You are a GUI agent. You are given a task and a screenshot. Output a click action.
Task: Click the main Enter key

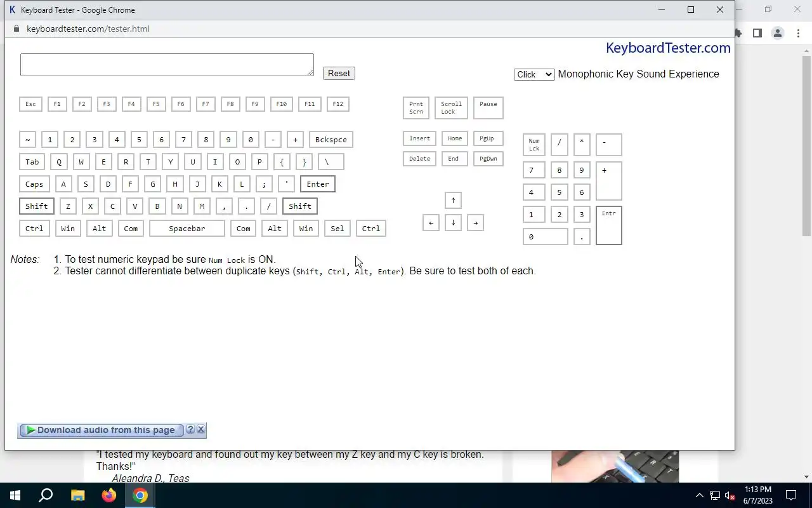[x=318, y=184]
